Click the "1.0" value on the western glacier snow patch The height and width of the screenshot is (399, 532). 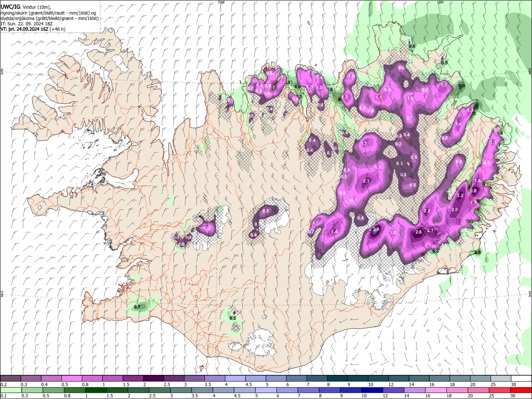[x=207, y=228]
